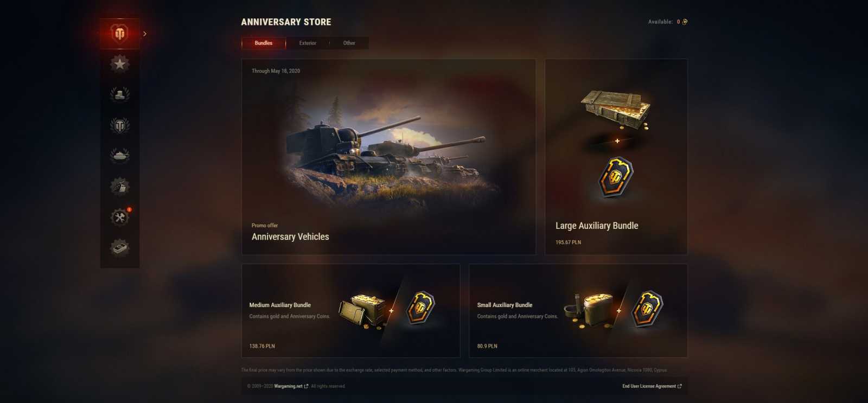This screenshot has height=403, width=868.
Task: Select the tag-shaped sidebar icon above the wrench
Action: [120, 187]
